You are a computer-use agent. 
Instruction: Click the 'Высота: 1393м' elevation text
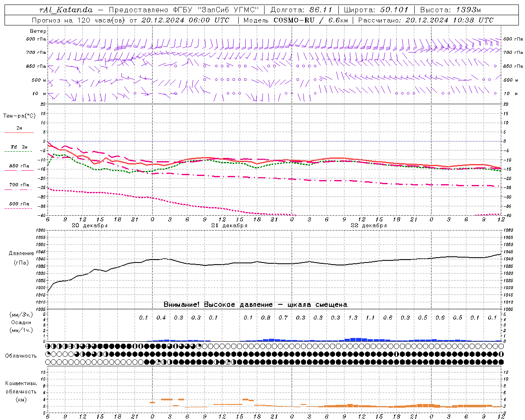pos(450,10)
